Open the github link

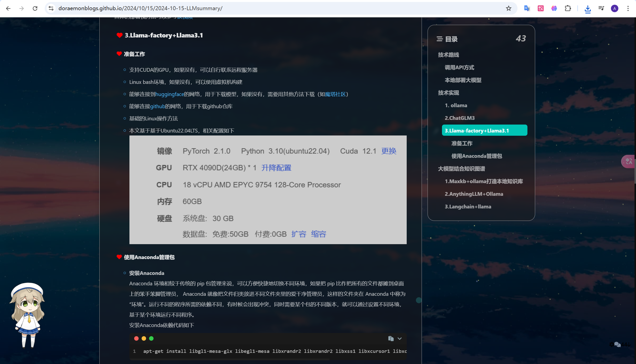158,106
